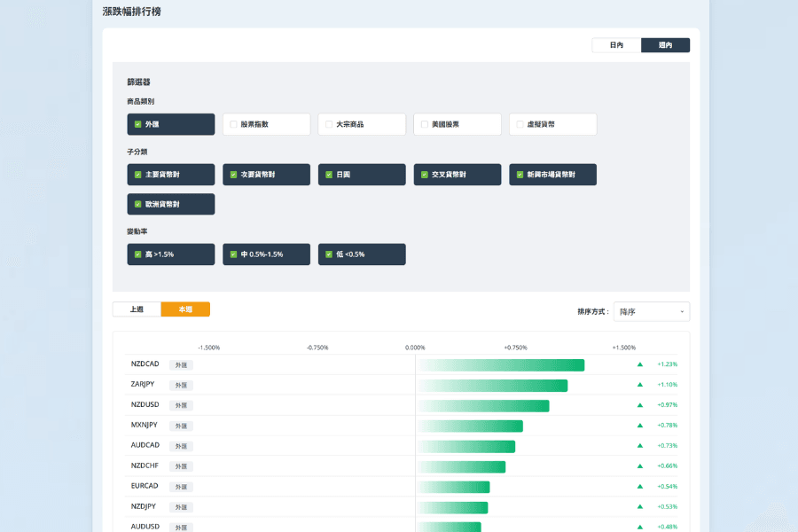Click the ZARJPY green bar
Viewport: 798px width, 532px height.
tap(493, 386)
